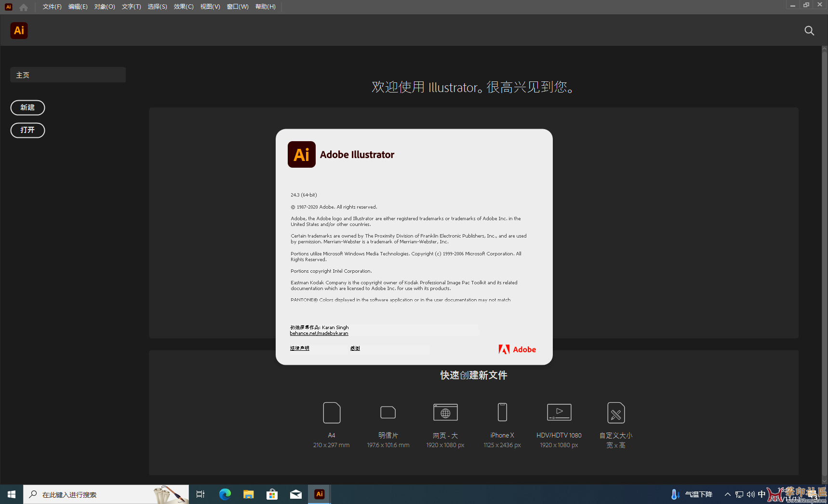
Task: Click the weather thermometer tray icon
Action: click(x=675, y=494)
